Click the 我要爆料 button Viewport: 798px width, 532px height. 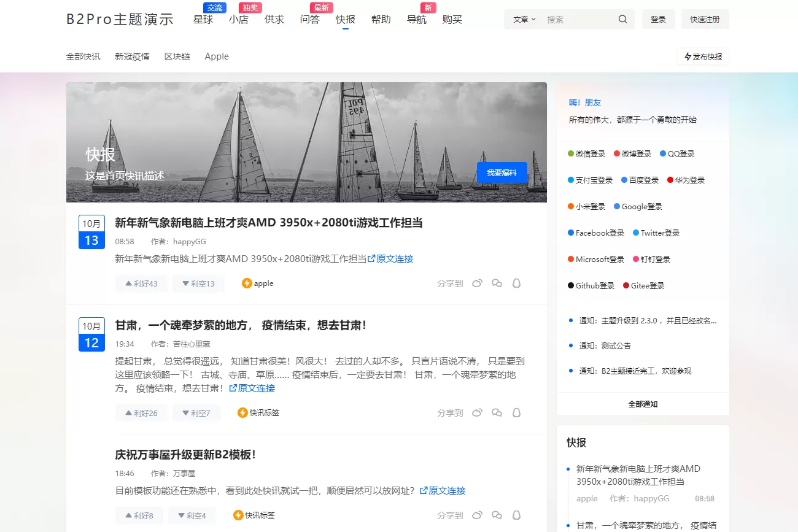[x=502, y=173]
